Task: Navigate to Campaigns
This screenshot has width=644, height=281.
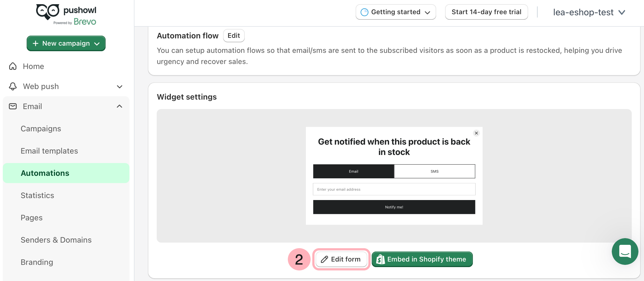Action: tap(41, 129)
